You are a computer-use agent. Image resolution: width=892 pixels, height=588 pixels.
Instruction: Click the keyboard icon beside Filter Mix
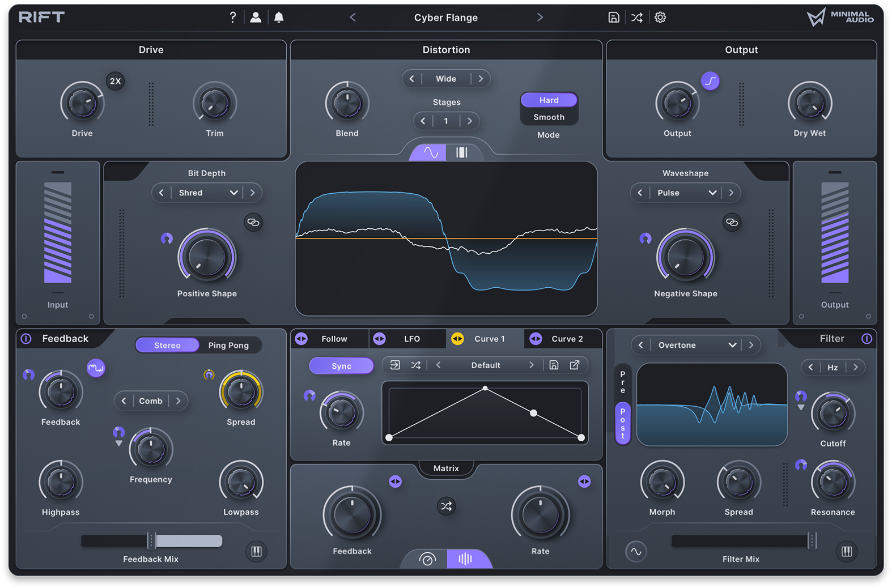pyautogui.click(x=847, y=551)
